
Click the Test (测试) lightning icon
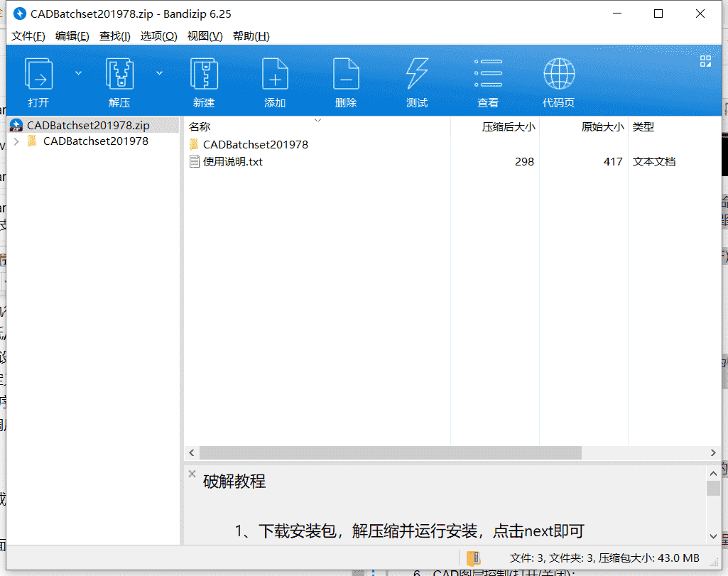417,74
